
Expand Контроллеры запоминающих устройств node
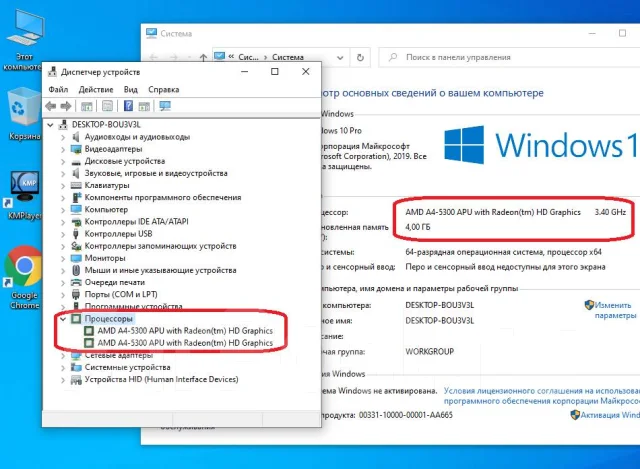pyautogui.click(x=63, y=246)
